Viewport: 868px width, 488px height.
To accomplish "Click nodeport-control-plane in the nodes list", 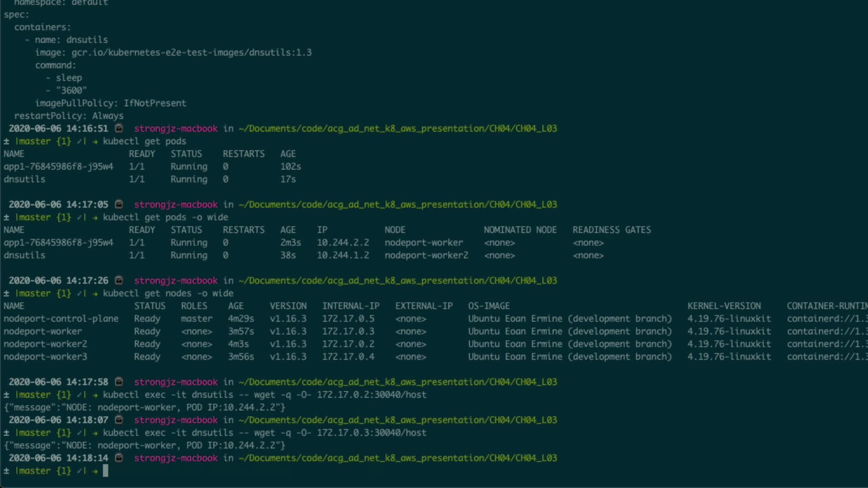I will tap(61, 319).
